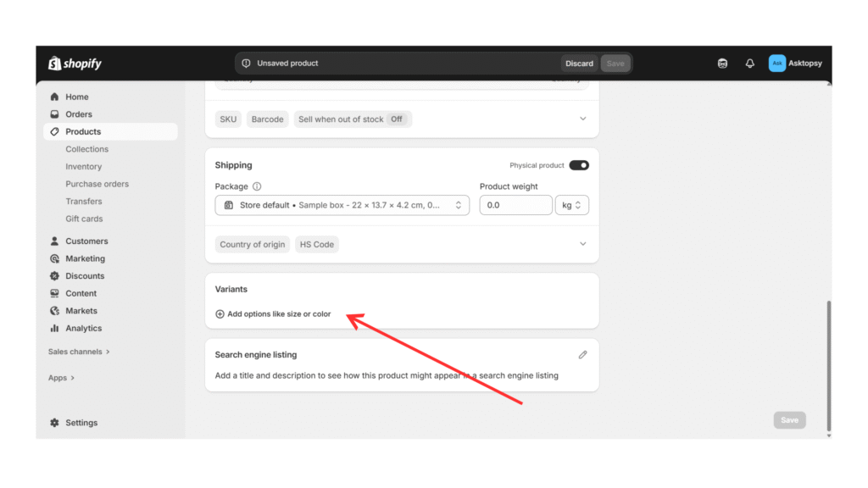Image resolution: width=868 pixels, height=488 pixels.
Task: Open Inventory under Products
Action: tap(83, 167)
